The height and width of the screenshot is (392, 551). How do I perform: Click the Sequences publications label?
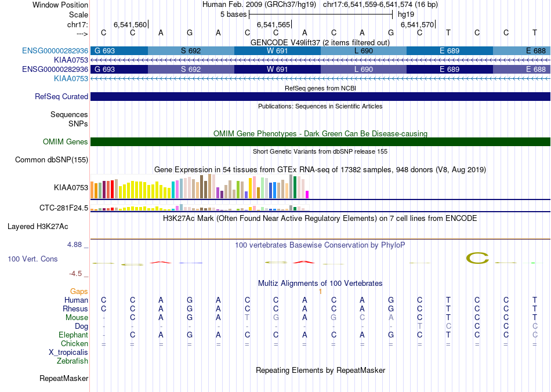pyautogui.click(x=69, y=114)
